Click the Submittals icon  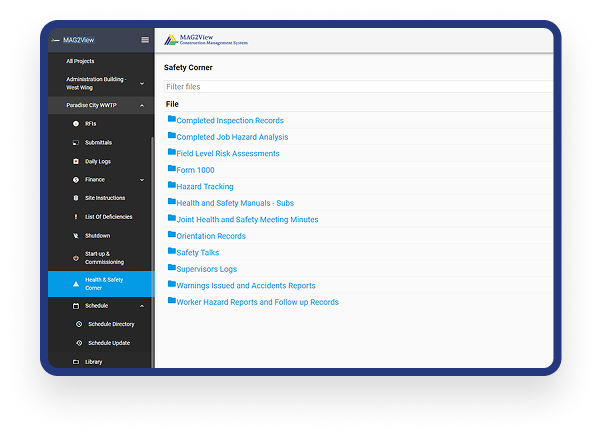(x=76, y=143)
